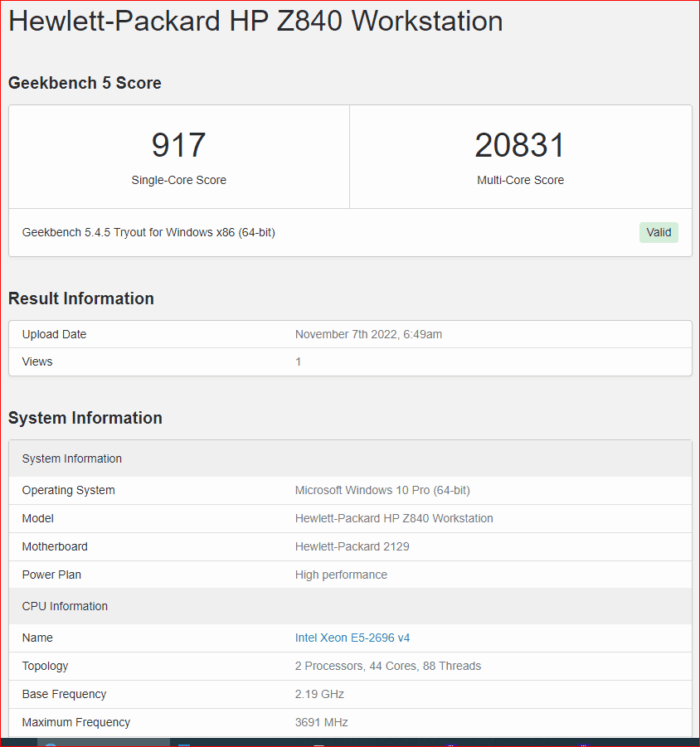Open the Intel Xeon E5-2696 v4 link
This screenshot has width=700, height=747.
(352, 638)
